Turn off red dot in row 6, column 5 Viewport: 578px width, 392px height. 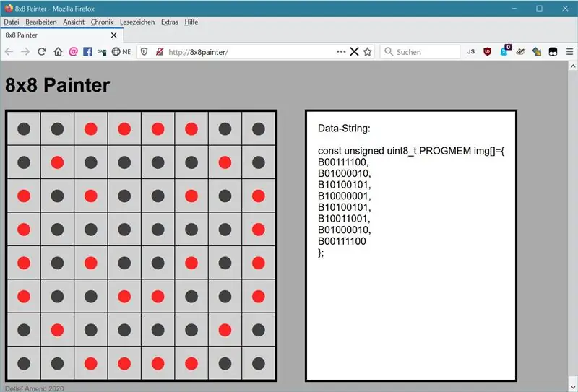click(158, 297)
